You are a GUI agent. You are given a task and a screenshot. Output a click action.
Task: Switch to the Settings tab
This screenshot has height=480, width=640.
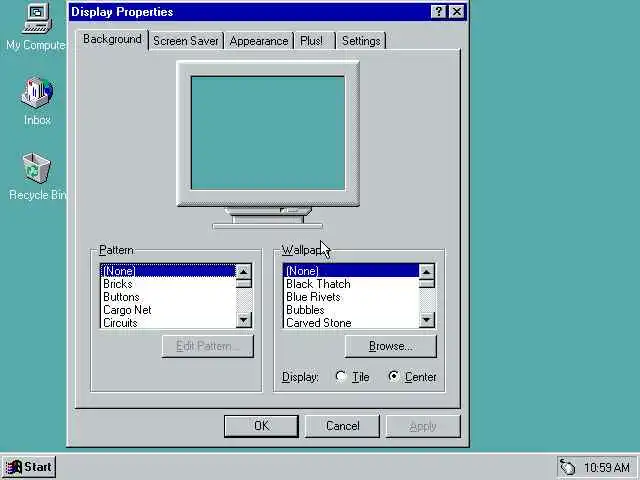click(361, 41)
